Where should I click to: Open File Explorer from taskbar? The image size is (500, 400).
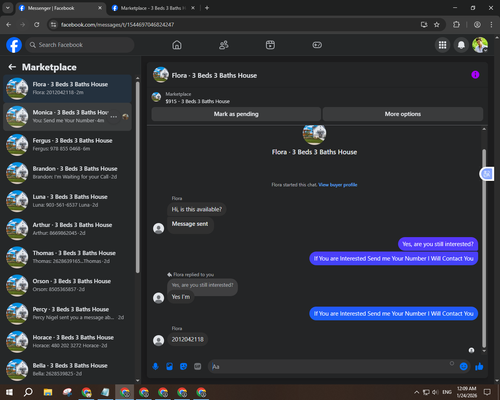click(48, 392)
